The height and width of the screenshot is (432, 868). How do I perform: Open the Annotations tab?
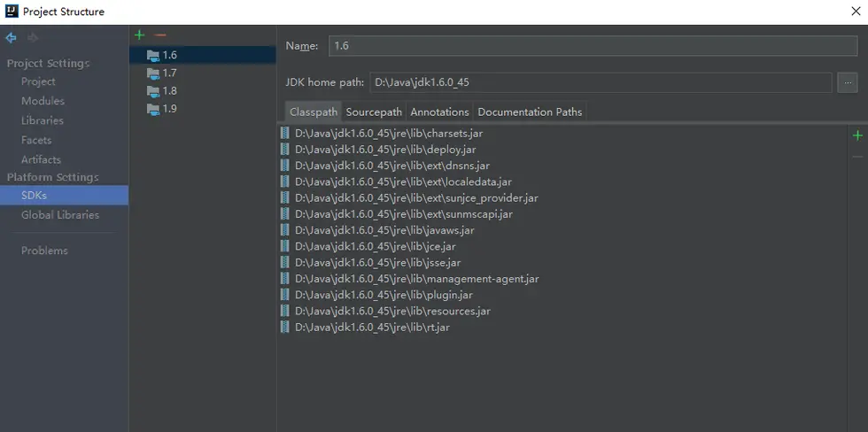pos(439,112)
